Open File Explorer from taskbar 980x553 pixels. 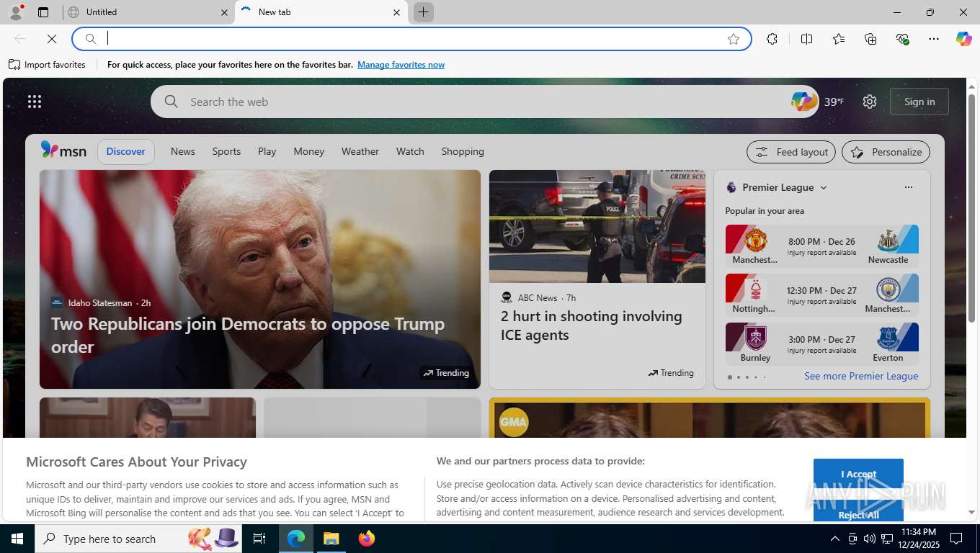point(331,539)
